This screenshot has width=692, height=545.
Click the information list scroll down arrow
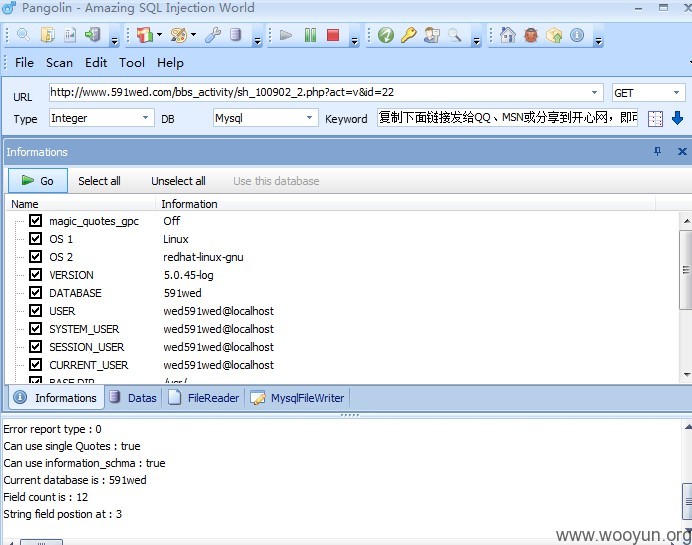(686, 375)
